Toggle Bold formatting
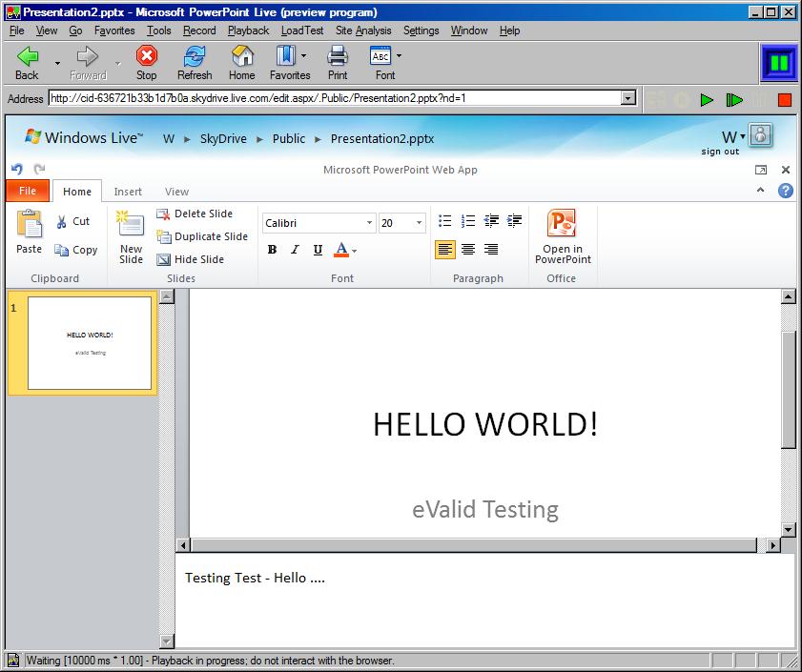 coord(272,250)
